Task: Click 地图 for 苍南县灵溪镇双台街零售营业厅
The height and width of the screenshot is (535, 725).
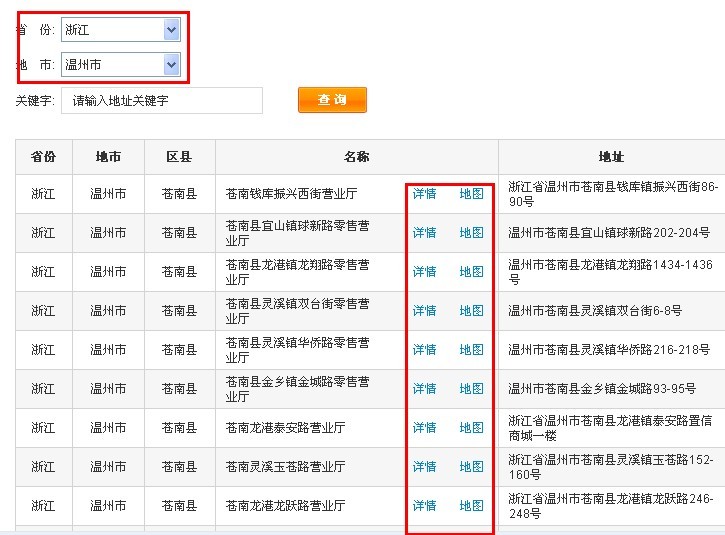Action: pos(471,311)
